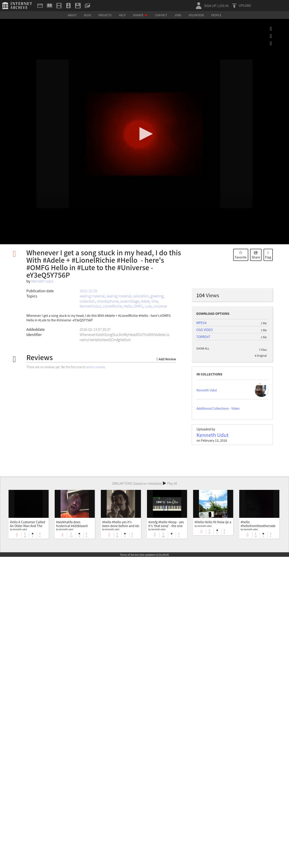289x868 pixels.
Task: Open the Blog menu item
Action: pyautogui.click(x=88, y=15)
